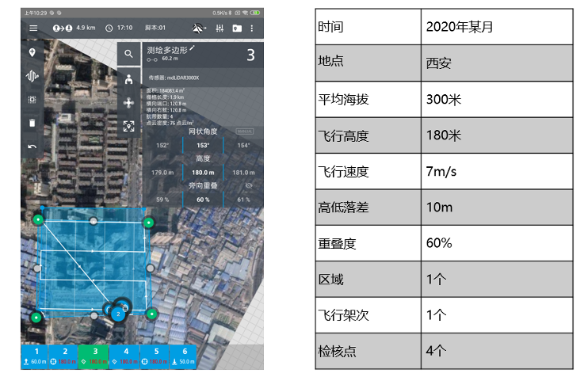Viewport: 588px width, 377px height.
Task: Click the center-on-location frame icon
Action: click(128, 126)
